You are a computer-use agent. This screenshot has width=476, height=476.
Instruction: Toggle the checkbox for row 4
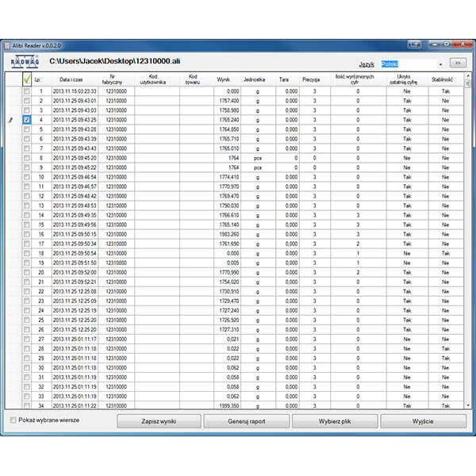[26, 120]
